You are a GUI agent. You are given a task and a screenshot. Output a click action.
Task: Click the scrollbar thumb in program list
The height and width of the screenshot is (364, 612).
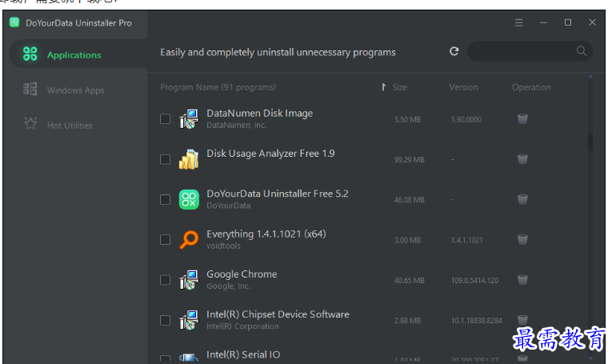click(x=590, y=142)
